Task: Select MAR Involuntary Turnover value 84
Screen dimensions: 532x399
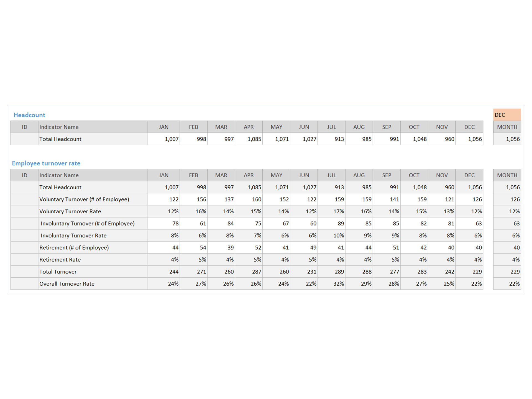Action: [x=221, y=223]
